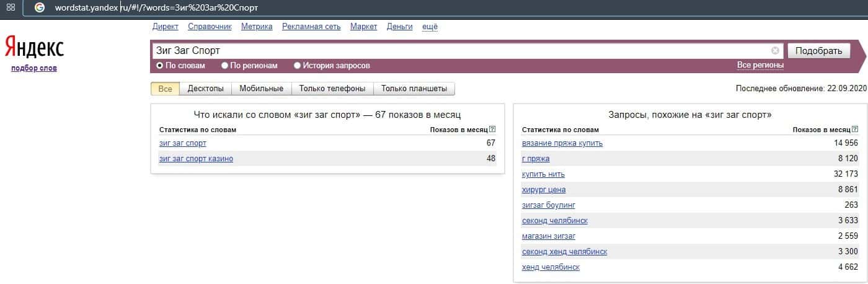Viewport: 868px width, 284px height.
Task: Open the хенд челябинск query link
Action: click(x=551, y=267)
